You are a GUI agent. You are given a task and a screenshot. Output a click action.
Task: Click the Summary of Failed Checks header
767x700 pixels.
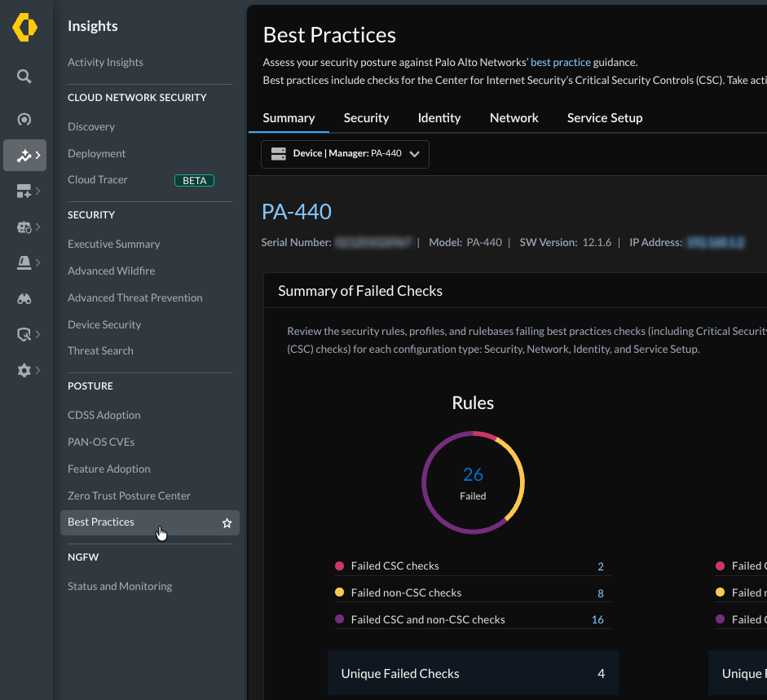click(x=360, y=291)
